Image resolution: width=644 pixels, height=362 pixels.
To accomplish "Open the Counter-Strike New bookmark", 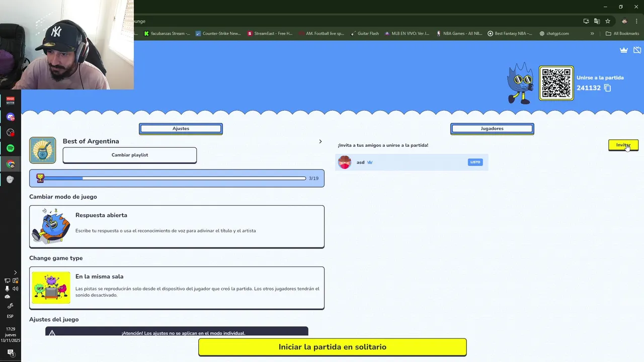I will point(218,34).
